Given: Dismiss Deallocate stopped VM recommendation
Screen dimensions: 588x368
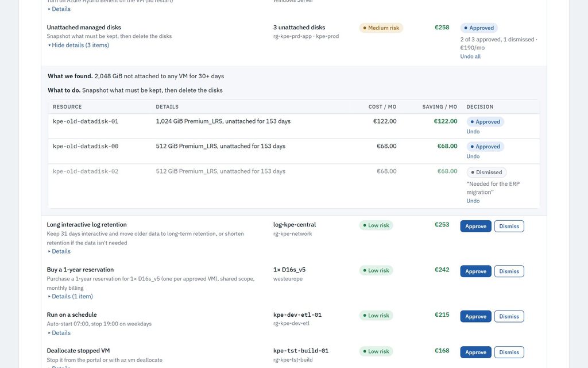Looking at the screenshot, I should 509,352.
